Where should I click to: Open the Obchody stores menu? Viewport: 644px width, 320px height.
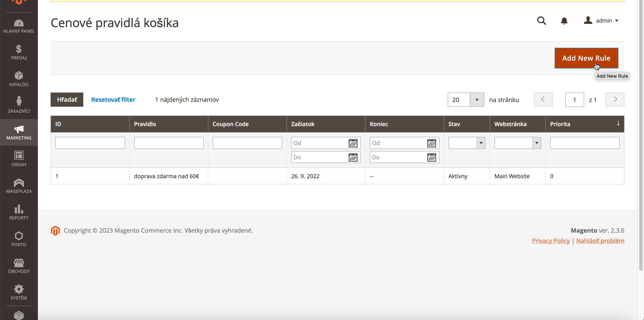19,266
